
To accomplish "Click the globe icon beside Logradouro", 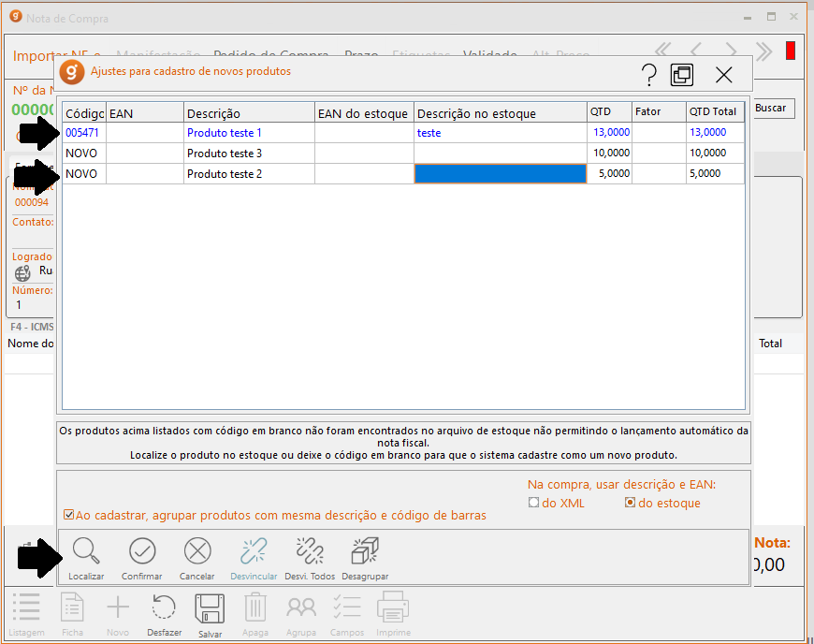I will pos(22,272).
